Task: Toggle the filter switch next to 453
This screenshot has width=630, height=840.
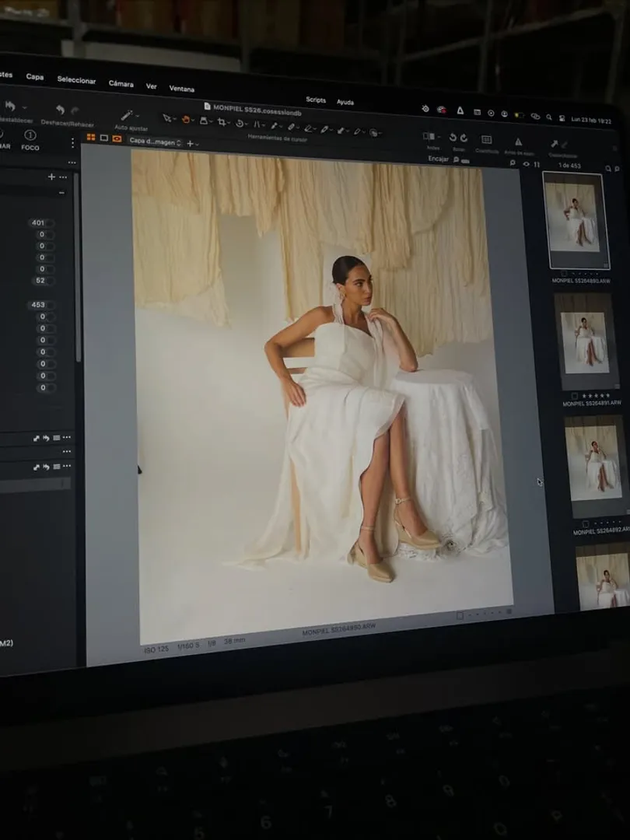Action: 50,305
